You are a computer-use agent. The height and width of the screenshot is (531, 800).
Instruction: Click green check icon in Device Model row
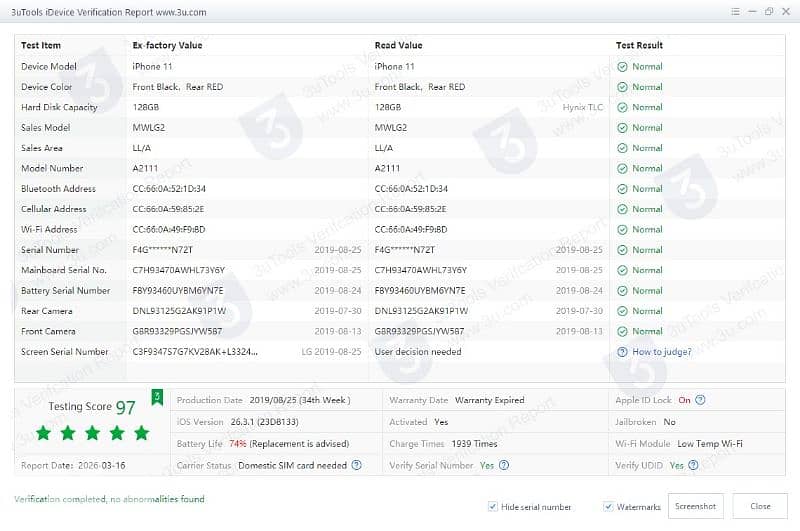(622, 67)
